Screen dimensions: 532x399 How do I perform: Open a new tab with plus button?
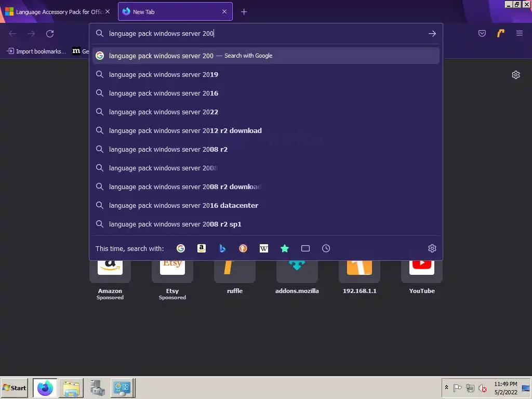[244, 12]
